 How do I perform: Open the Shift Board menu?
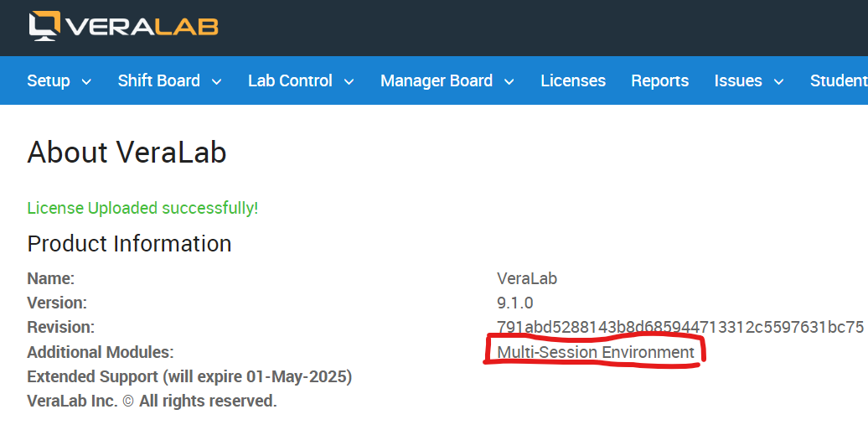(x=159, y=81)
